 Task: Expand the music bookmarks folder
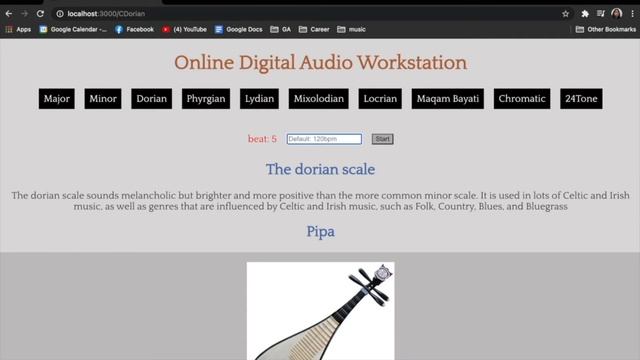click(351, 29)
